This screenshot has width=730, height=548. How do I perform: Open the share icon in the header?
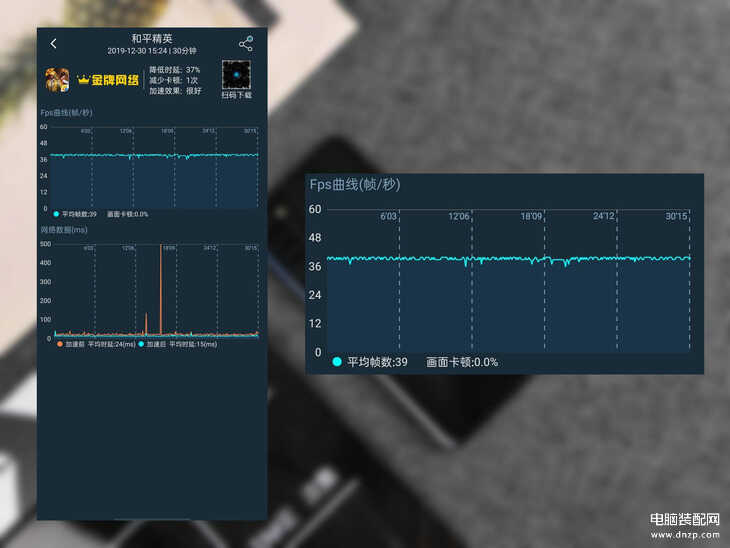(246, 43)
